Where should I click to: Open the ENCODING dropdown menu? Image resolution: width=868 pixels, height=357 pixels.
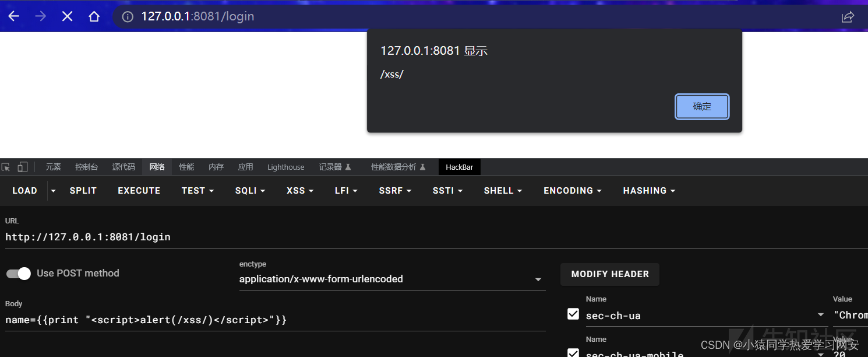pos(572,191)
